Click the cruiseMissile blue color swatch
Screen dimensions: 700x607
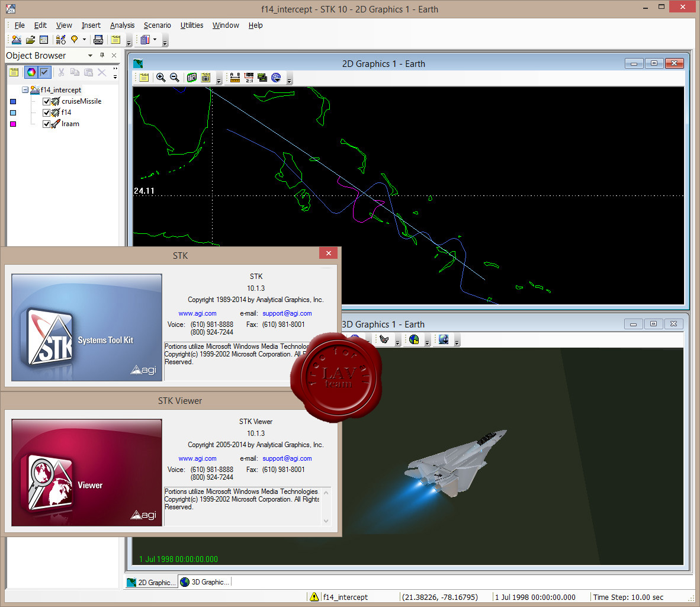(13, 101)
